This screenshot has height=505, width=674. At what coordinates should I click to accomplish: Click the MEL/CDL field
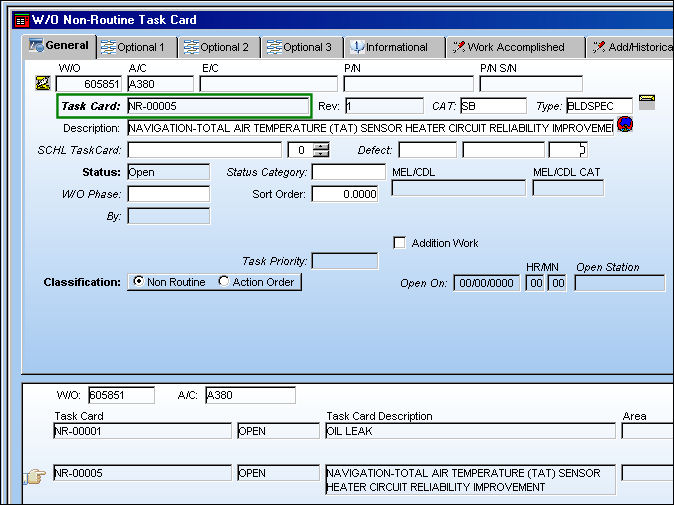[459, 188]
